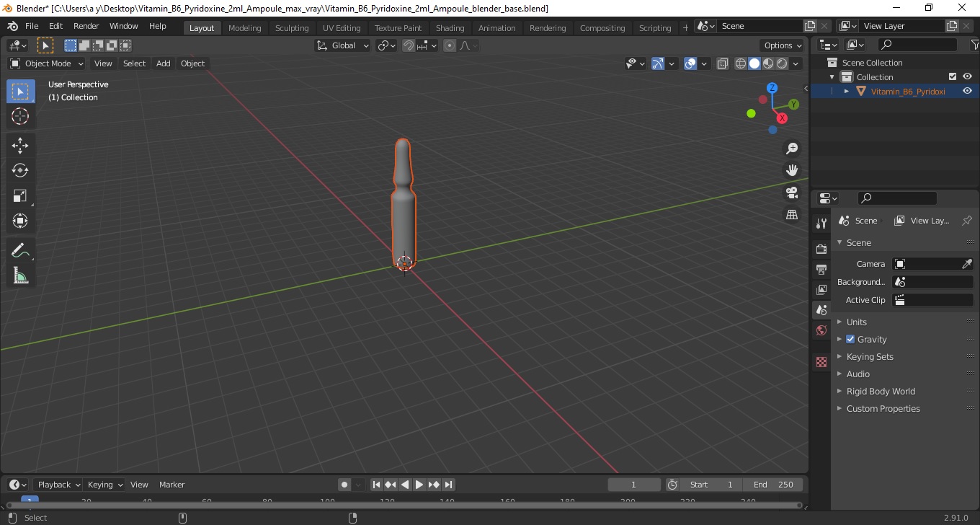
Task: Select the Transform tool
Action: (20, 221)
